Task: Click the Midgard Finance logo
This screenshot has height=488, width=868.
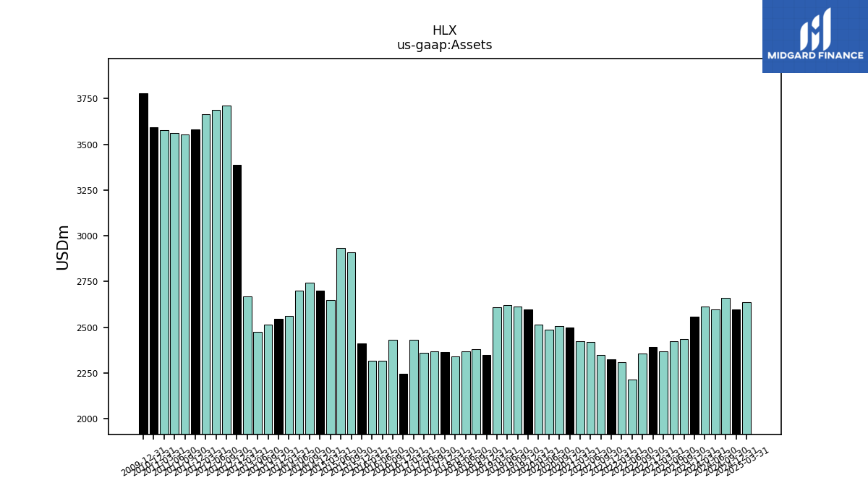Action: [815, 36]
